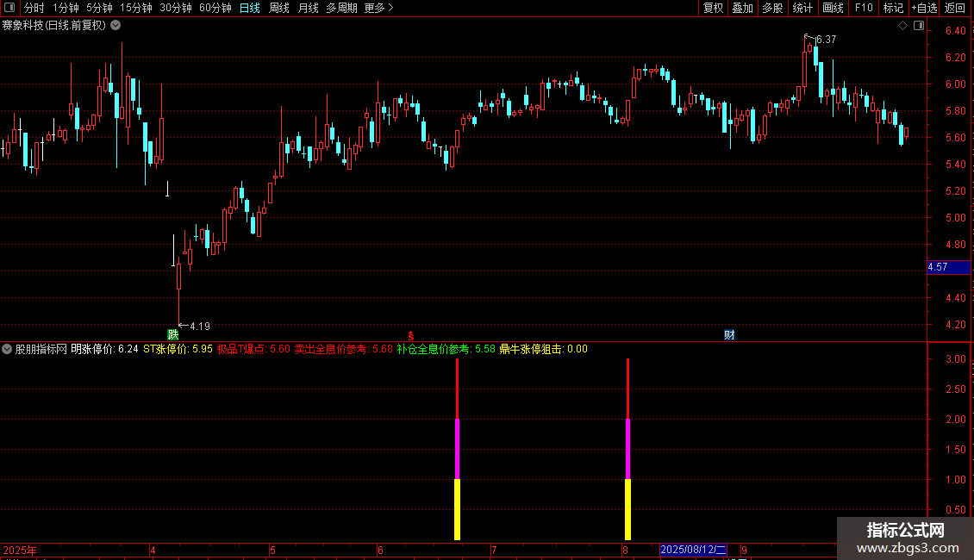Image resolution: width=974 pixels, height=560 pixels.
Task: Click the 明涨停价 indicator value label
Action: [104, 349]
